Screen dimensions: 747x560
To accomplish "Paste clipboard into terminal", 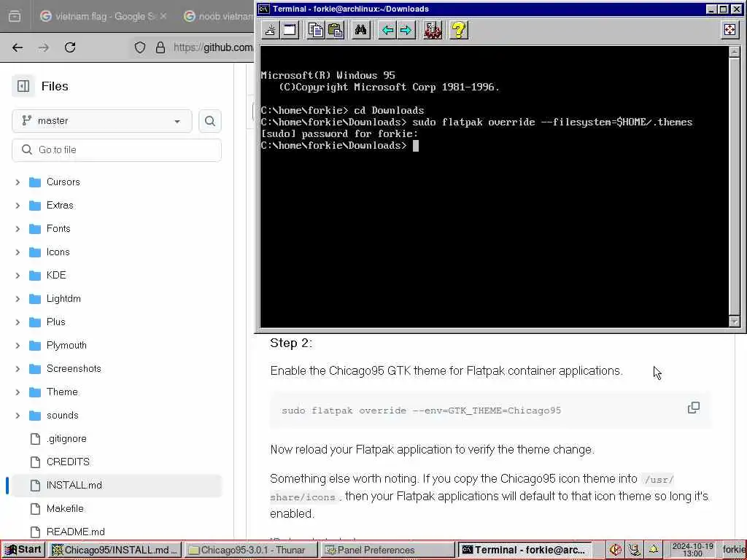I will [x=336, y=30].
